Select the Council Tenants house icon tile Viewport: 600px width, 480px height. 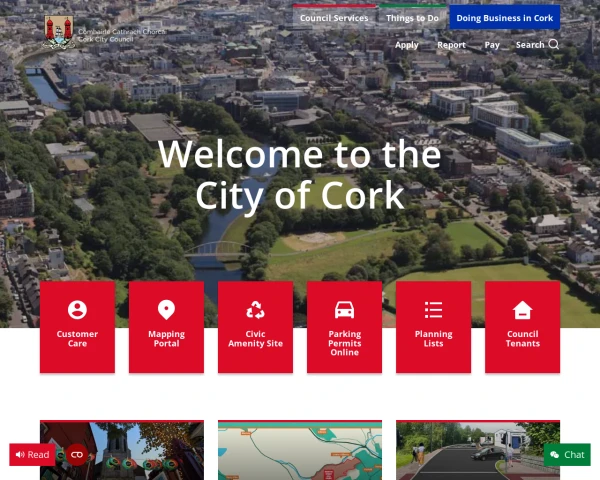[x=522, y=326]
